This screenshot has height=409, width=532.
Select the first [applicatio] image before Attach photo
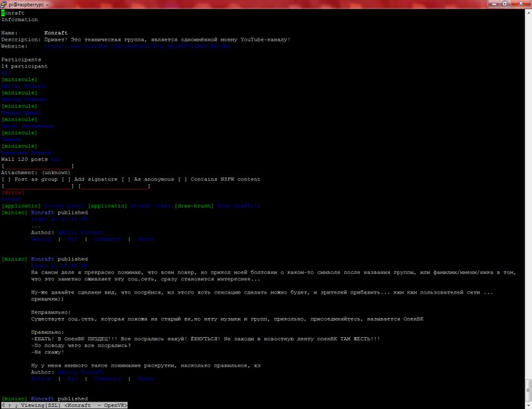pos(21,206)
